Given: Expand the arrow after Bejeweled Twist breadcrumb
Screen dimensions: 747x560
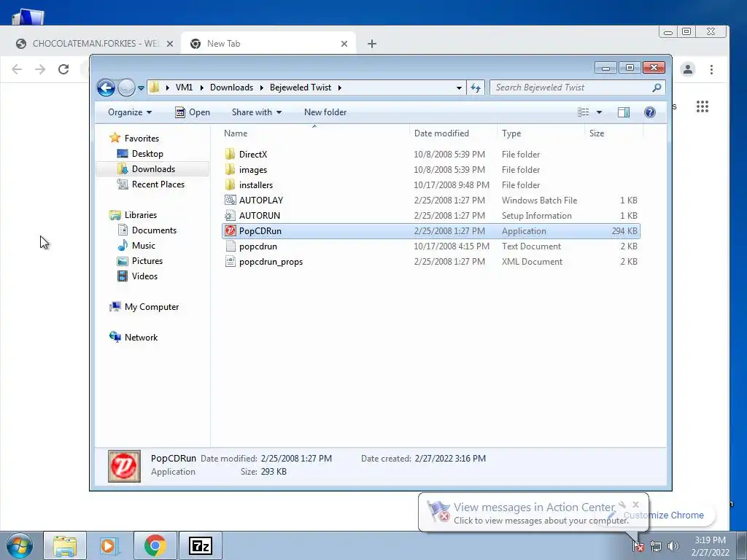Looking at the screenshot, I should [x=340, y=87].
